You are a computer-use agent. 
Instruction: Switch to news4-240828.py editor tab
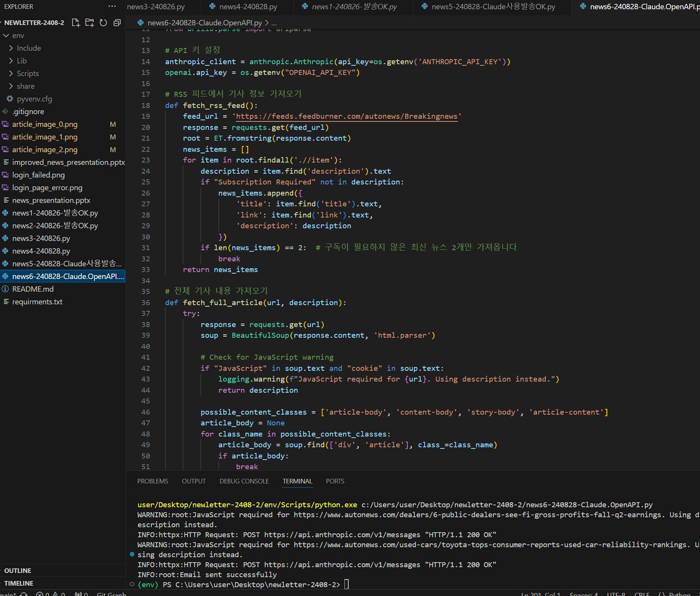pos(248,7)
